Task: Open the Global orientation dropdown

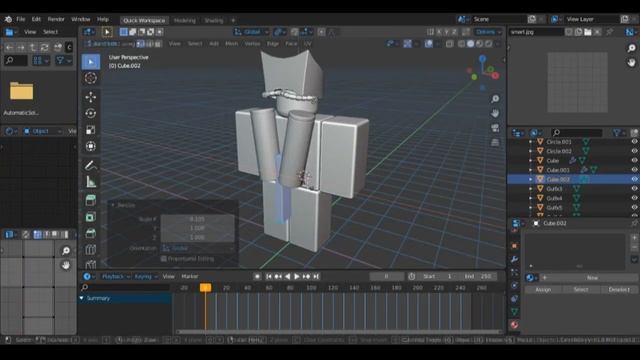Action: point(251,32)
